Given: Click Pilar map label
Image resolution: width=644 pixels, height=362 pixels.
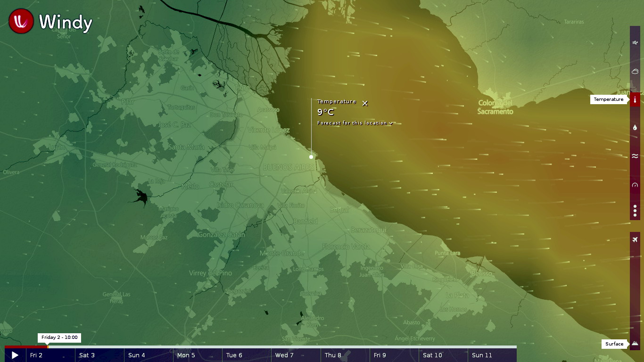Looking at the screenshot, I should point(128,102).
